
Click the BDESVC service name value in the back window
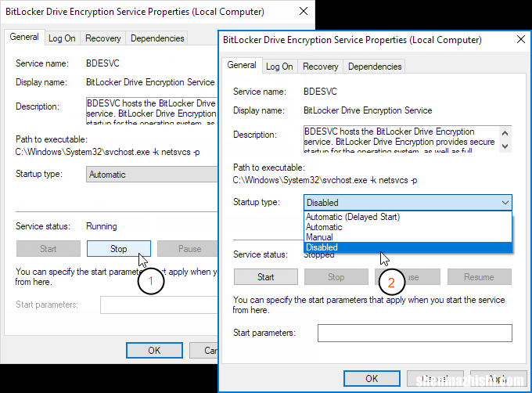click(102, 63)
